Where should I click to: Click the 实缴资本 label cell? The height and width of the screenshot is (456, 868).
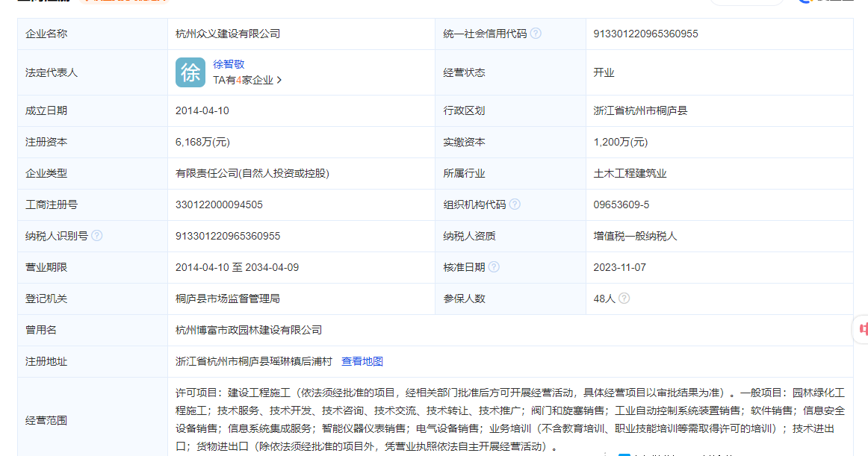tap(510, 143)
